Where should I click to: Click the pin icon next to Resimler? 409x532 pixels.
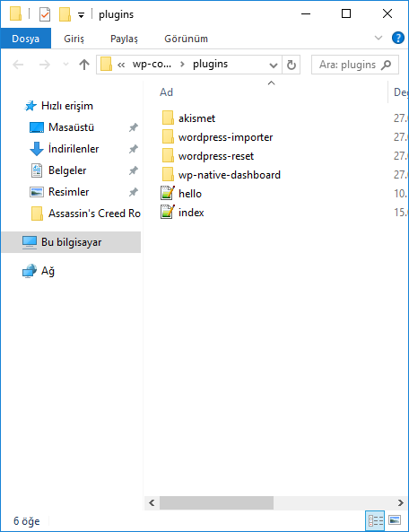pyautogui.click(x=134, y=192)
